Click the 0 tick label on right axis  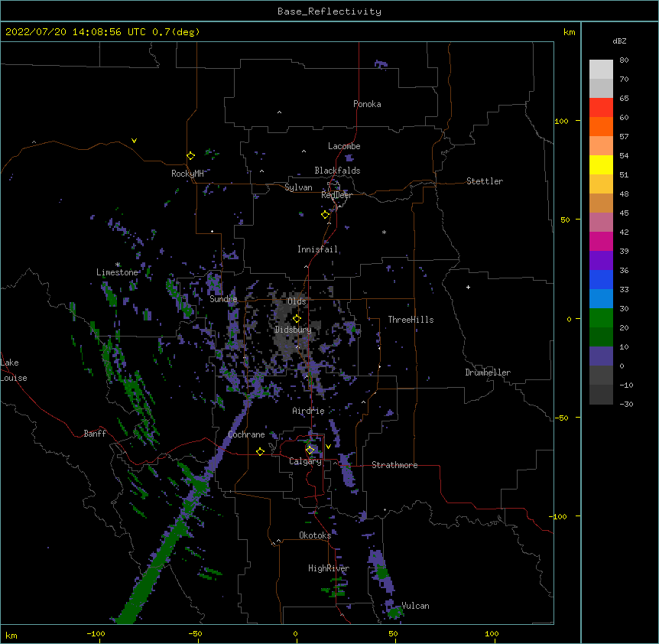point(569,319)
